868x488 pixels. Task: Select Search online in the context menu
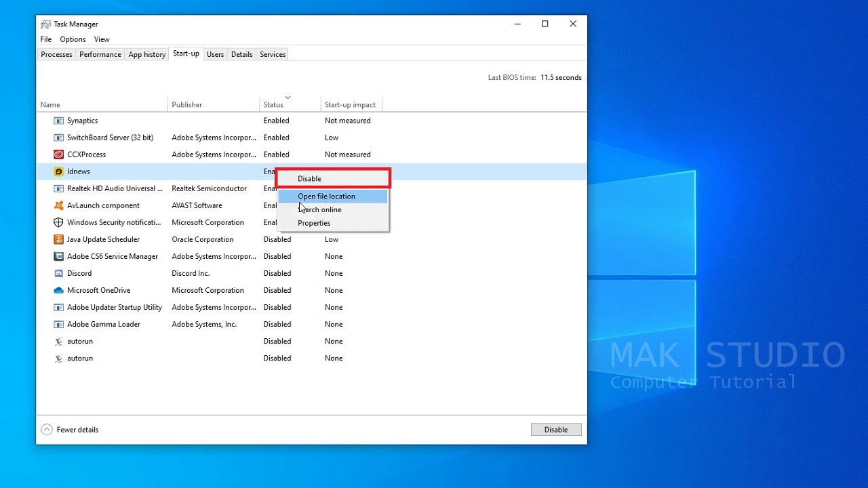(333, 209)
